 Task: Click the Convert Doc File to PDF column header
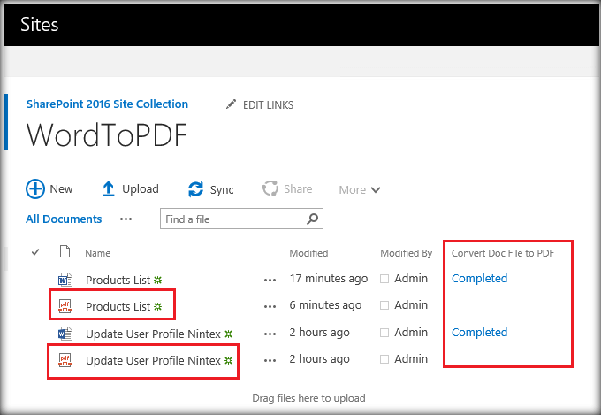point(503,253)
